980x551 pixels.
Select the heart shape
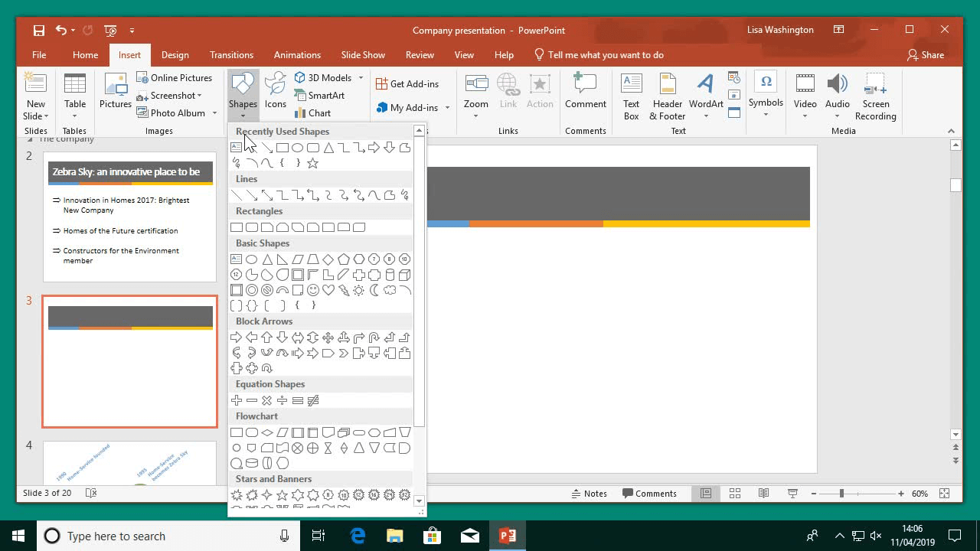coord(328,289)
